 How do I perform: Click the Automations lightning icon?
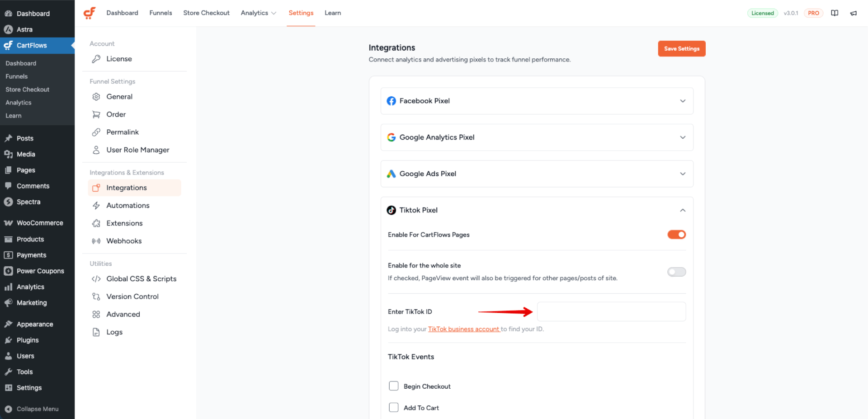pyautogui.click(x=96, y=205)
